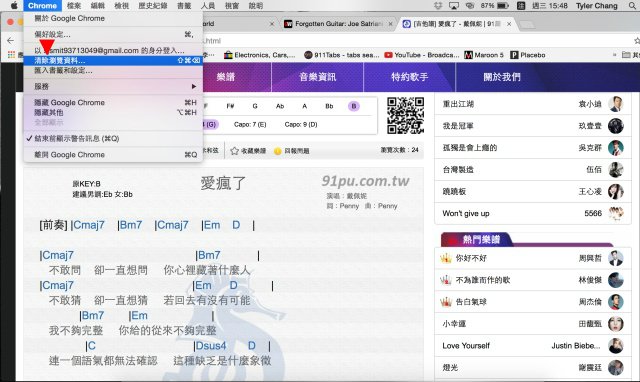Viewport: 640px width, 382px height.
Task: Click 玖壹壹 artist avatar
Action: [x=616, y=126]
